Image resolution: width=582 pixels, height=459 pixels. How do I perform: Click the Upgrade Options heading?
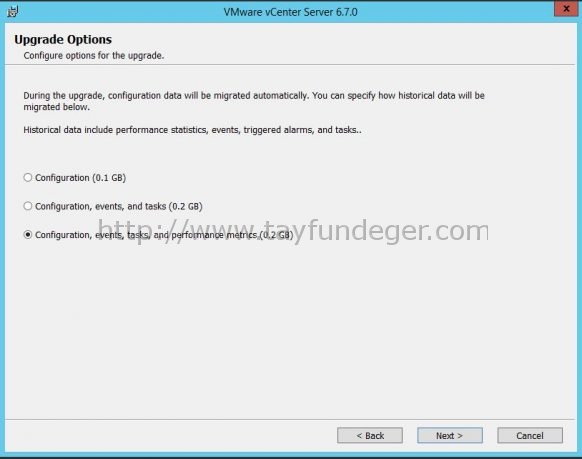coord(63,39)
